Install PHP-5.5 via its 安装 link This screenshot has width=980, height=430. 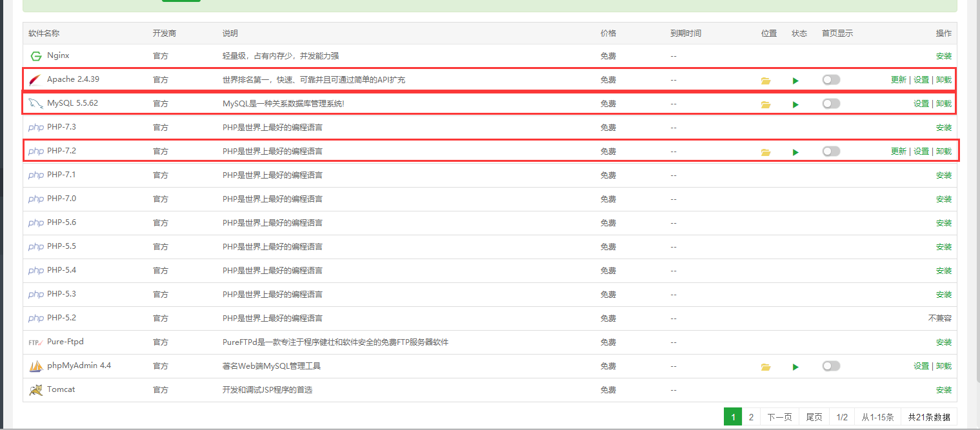tap(944, 247)
